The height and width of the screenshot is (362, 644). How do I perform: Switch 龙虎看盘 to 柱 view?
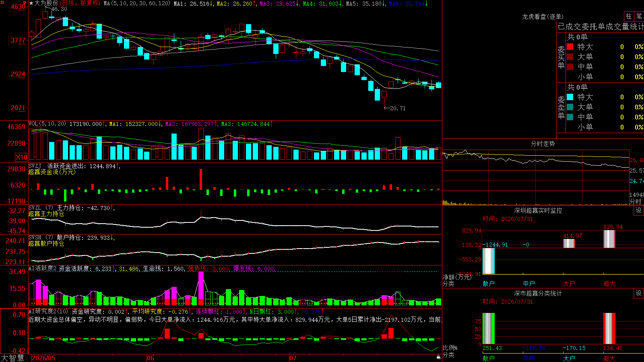tap(629, 16)
